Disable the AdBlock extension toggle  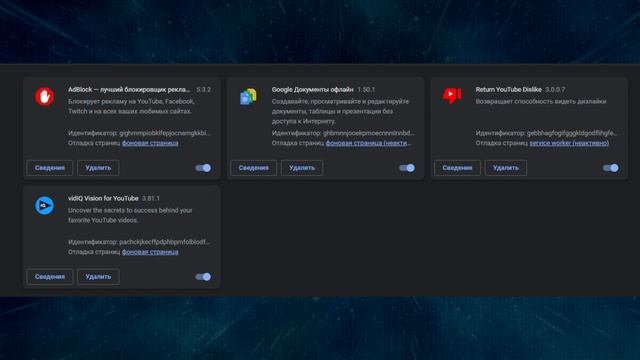tap(203, 168)
